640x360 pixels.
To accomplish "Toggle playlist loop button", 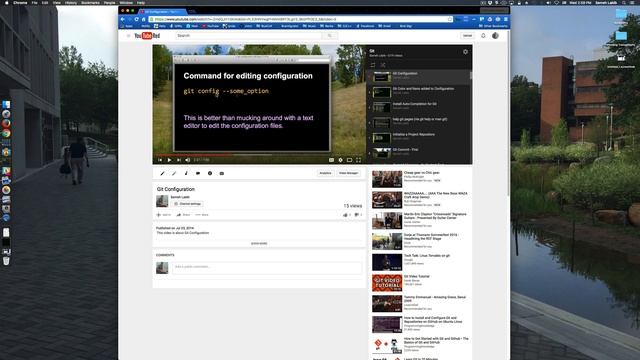I will (x=373, y=65).
